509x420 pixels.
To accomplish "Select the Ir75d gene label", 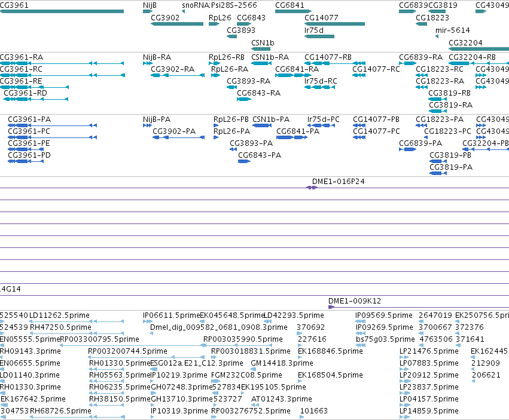I will [x=314, y=30].
